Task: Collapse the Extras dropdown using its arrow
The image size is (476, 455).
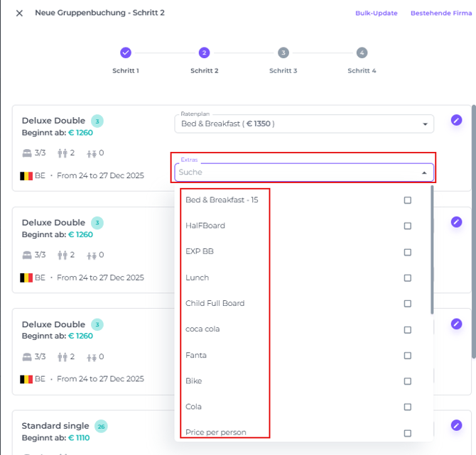Action: pos(424,172)
